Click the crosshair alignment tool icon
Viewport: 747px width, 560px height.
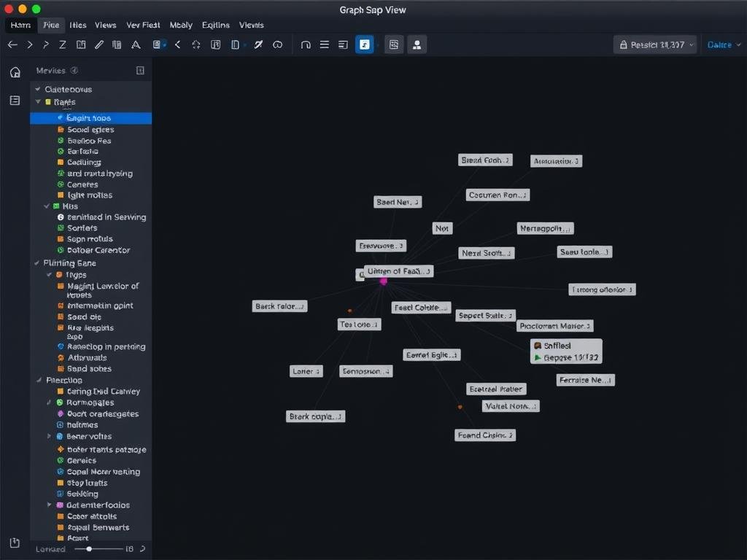pyautogui.click(x=196, y=44)
